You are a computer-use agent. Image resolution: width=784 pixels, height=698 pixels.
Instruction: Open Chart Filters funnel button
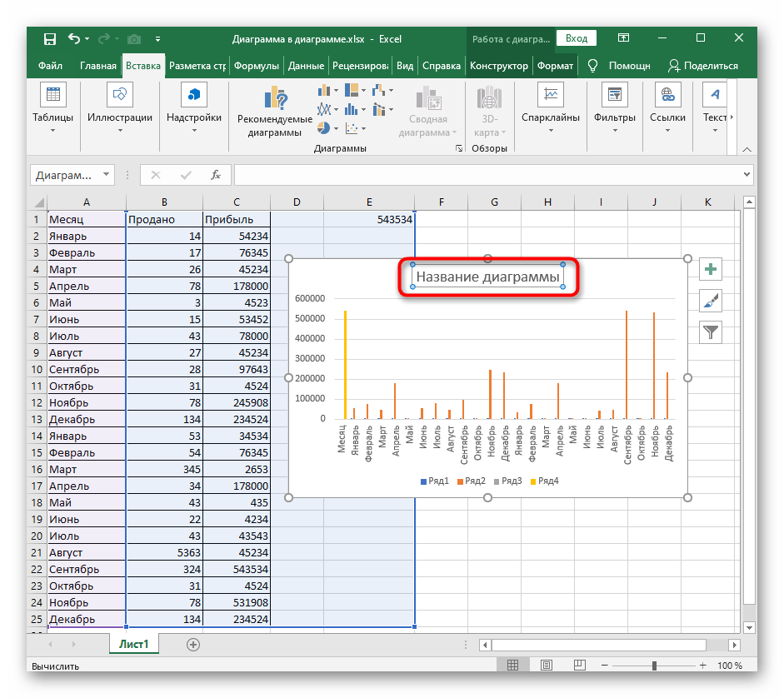pyautogui.click(x=711, y=332)
